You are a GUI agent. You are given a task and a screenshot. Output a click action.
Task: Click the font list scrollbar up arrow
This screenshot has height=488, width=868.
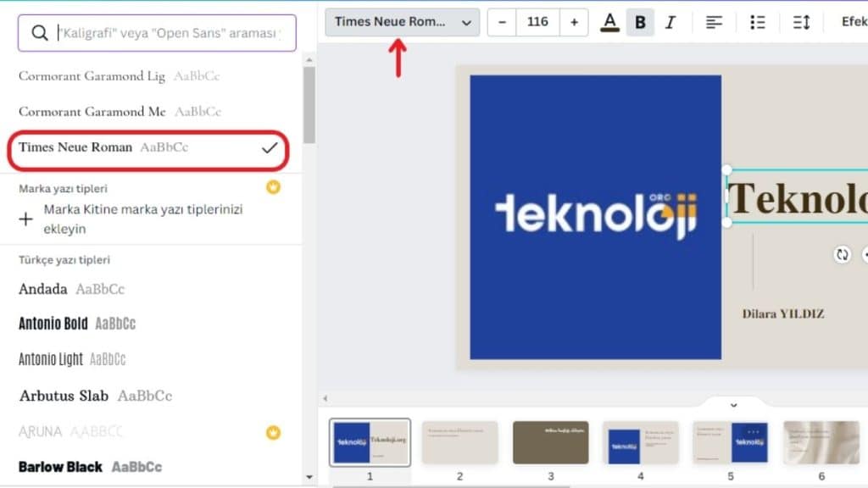[309, 60]
